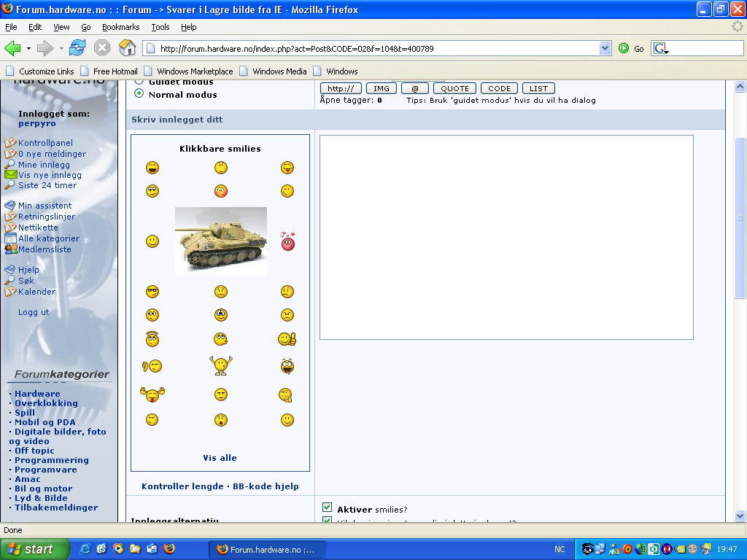This screenshot has height=560, width=747.
Task: Open the Kontroller lengde link
Action: [182, 486]
